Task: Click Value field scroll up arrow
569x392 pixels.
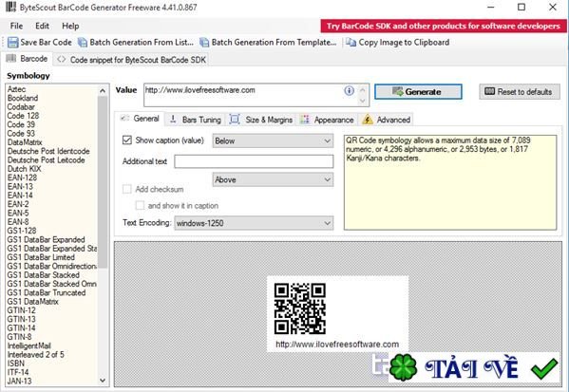Action: coord(362,89)
